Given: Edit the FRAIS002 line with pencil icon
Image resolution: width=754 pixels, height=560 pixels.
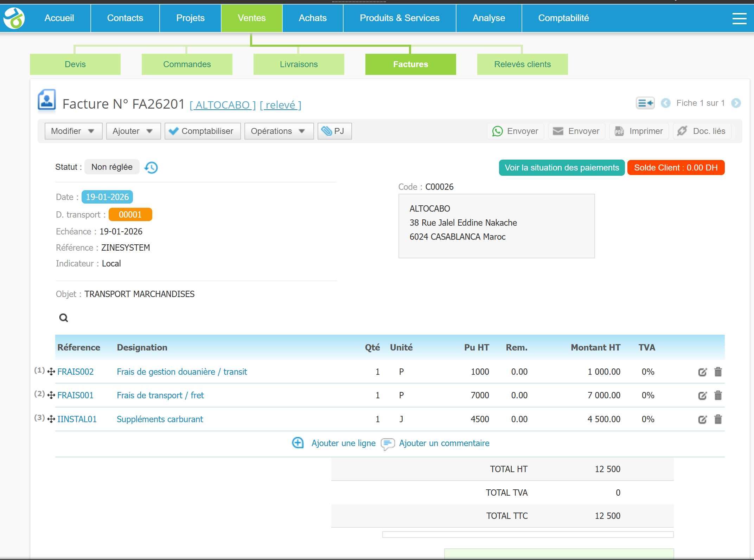Looking at the screenshot, I should (x=702, y=372).
